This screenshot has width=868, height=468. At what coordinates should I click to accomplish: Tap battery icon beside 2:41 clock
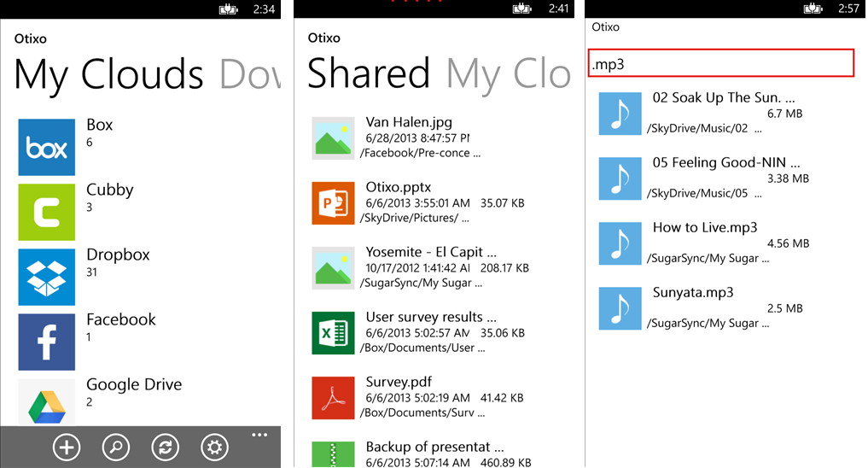522,9
